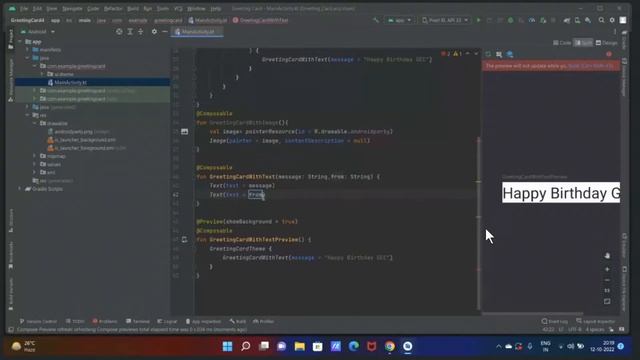
Task: Open the Terminal tool window button
Action: [138, 321]
